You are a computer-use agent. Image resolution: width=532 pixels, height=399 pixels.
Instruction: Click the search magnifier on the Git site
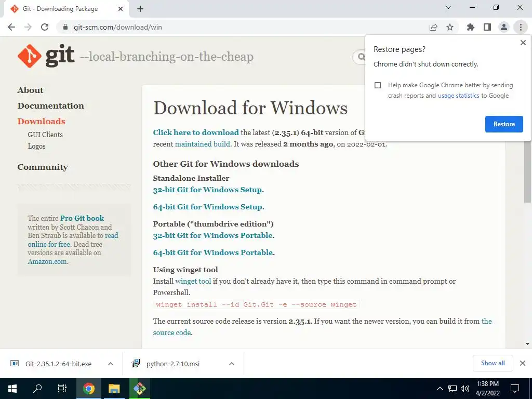click(362, 57)
